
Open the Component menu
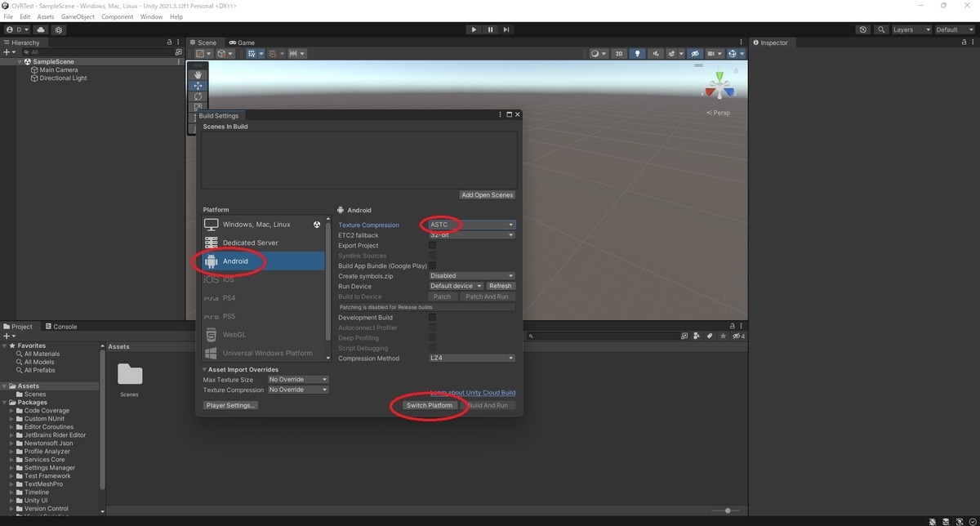[117, 16]
